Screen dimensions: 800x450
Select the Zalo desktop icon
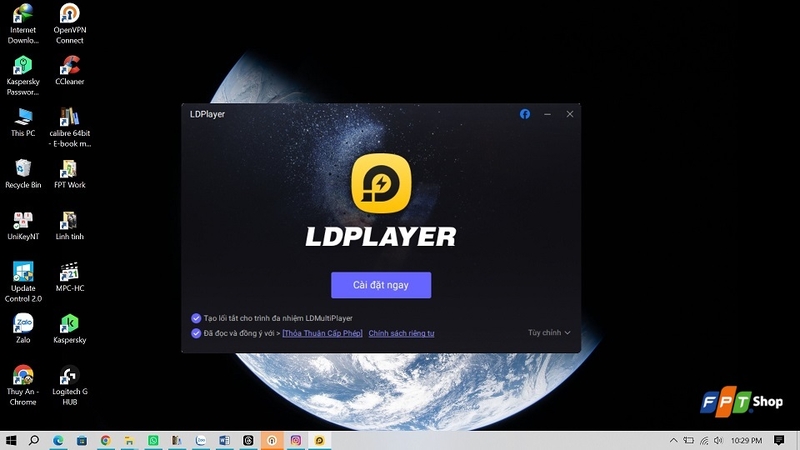click(23, 329)
